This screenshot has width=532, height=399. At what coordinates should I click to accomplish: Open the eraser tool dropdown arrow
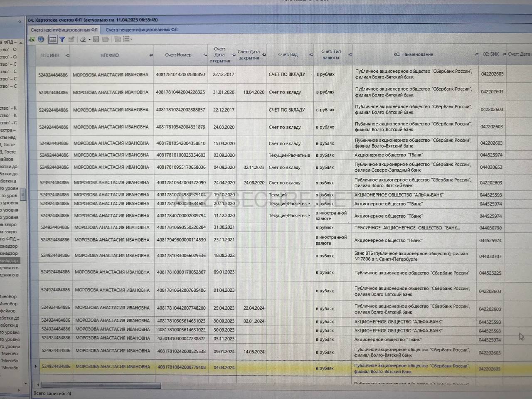(x=89, y=40)
